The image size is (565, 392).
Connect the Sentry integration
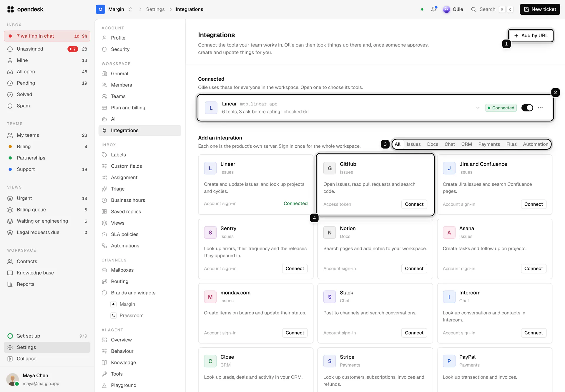pos(295,268)
